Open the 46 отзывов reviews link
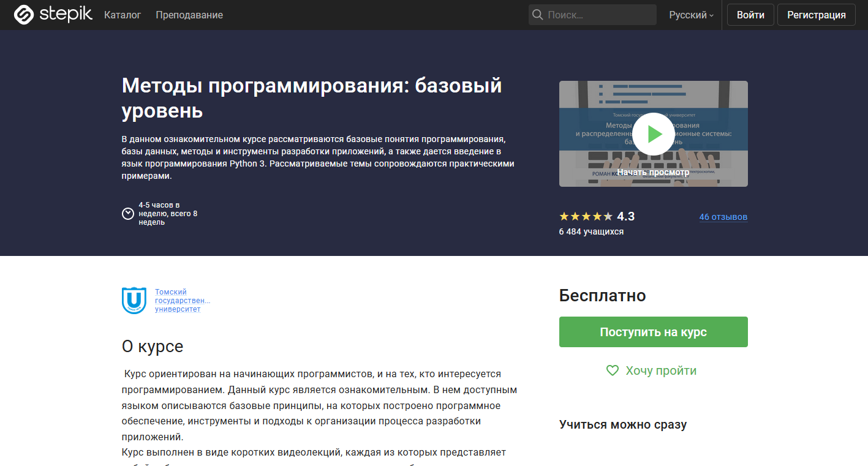 (x=723, y=217)
